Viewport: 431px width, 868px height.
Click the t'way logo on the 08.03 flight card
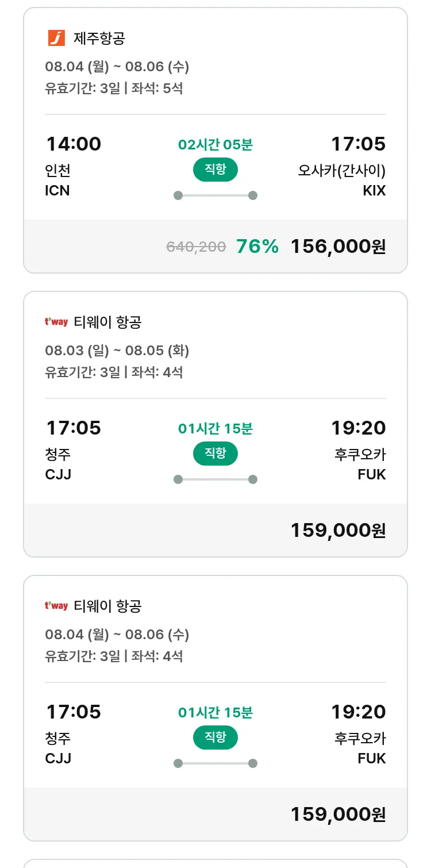click(56, 322)
